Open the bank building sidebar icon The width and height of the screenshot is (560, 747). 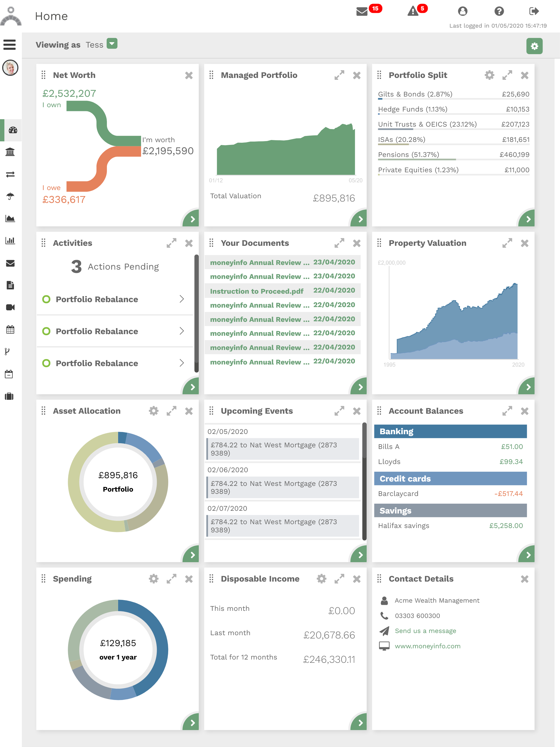coord(10,152)
